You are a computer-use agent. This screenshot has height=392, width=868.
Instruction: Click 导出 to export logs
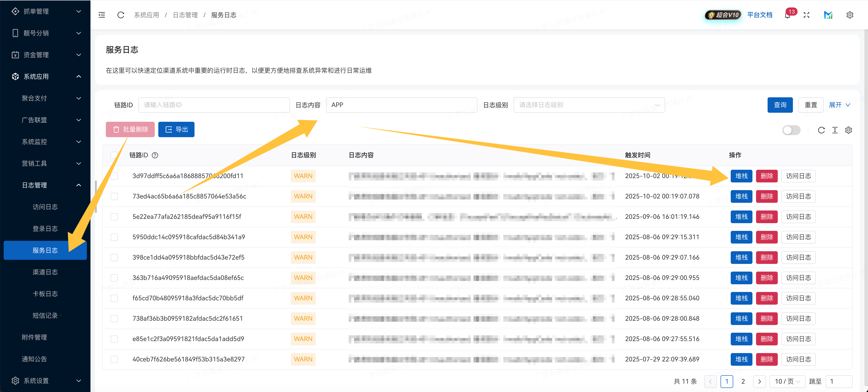coord(176,129)
